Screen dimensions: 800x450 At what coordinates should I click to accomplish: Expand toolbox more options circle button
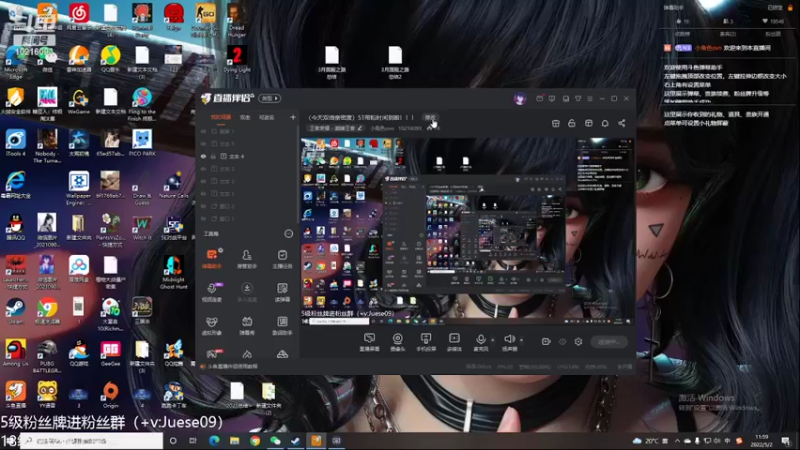coord(288,234)
